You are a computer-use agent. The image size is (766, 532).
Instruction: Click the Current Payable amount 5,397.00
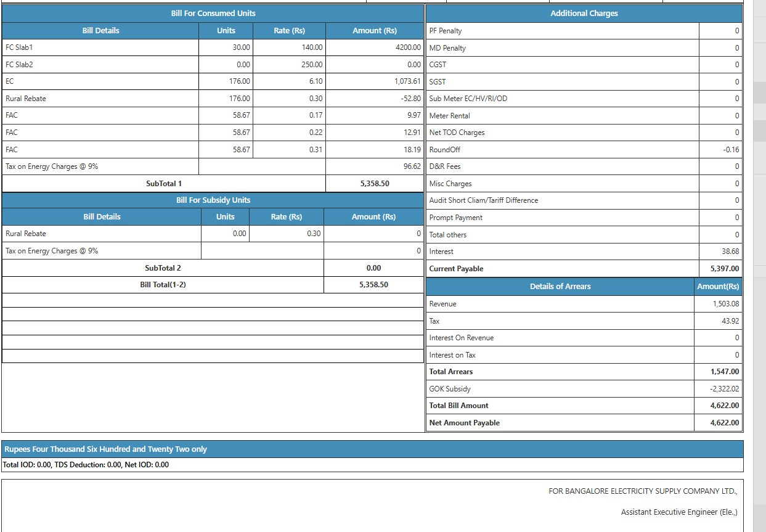pyautogui.click(x=725, y=269)
